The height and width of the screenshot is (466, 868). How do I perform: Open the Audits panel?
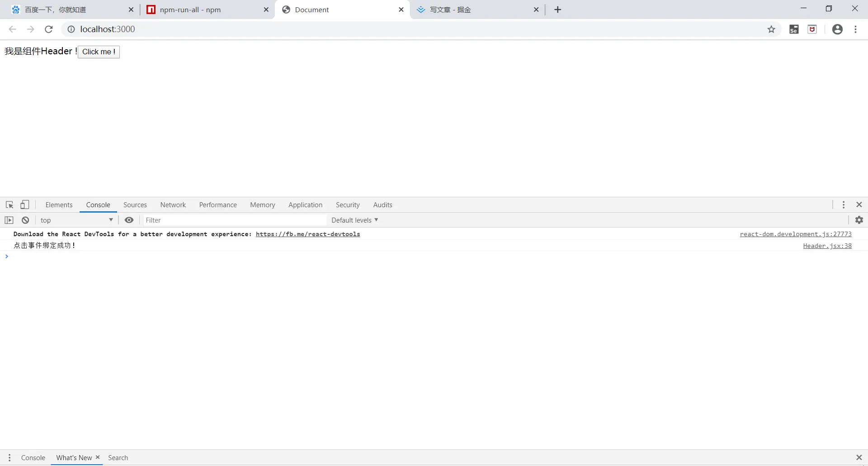(x=383, y=205)
